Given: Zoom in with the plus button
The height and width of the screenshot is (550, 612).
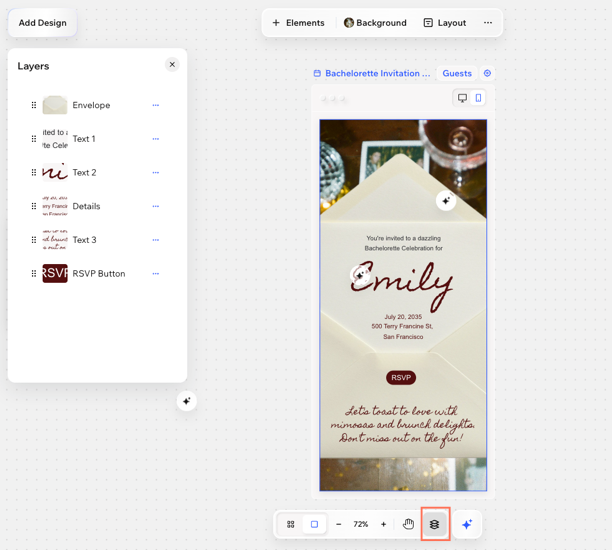Looking at the screenshot, I should [x=383, y=524].
